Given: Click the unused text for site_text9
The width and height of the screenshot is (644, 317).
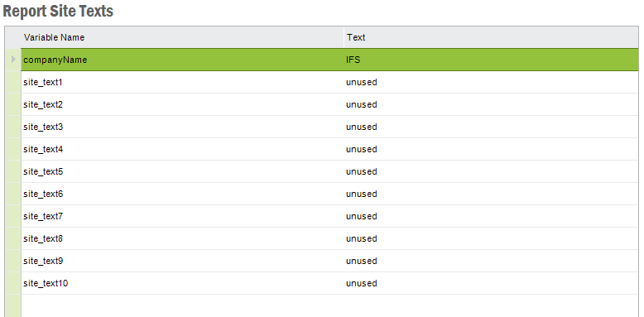Looking at the screenshot, I should click(362, 261).
